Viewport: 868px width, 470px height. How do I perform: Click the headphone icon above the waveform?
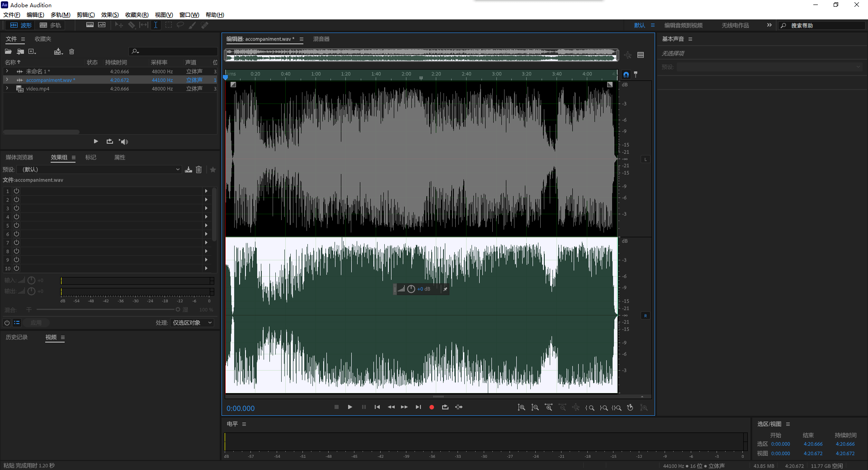626,75
